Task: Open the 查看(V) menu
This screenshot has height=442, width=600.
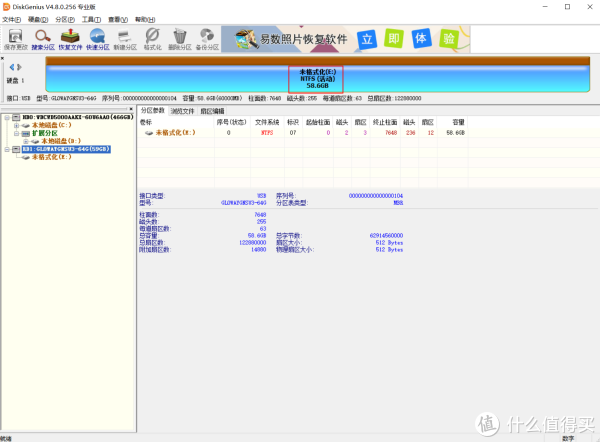Action: (x=118, y=20)
